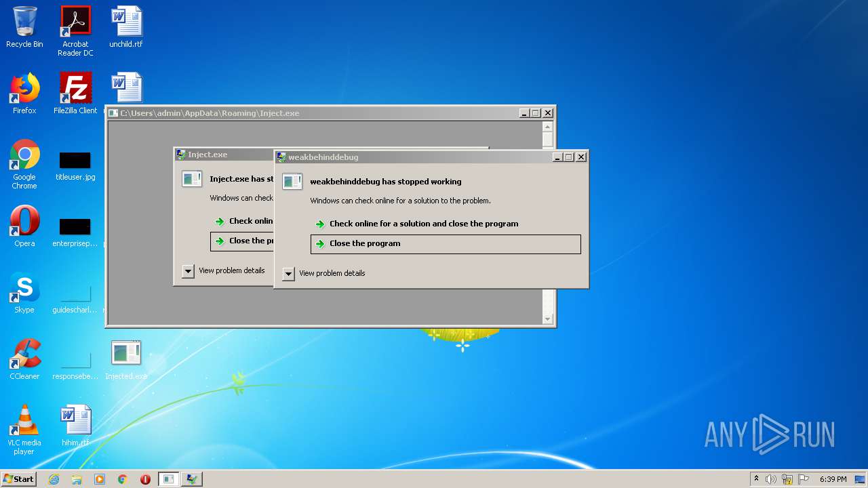
Task: Show hidden system tray icons
Action: pyautogui.click(x=756, y=479)
